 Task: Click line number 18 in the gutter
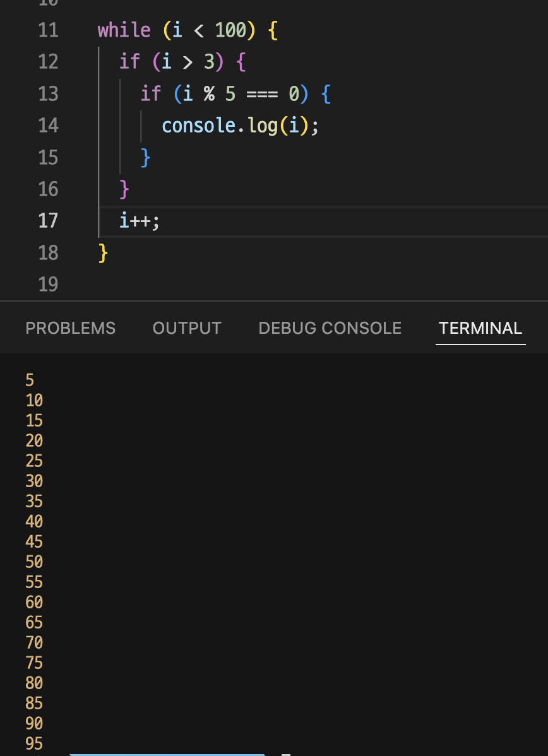(48, 253)
